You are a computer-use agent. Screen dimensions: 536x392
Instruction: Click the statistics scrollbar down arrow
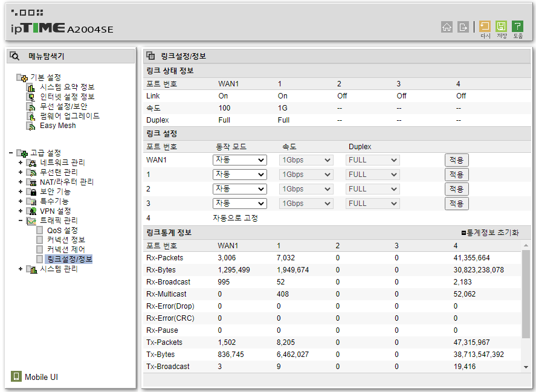526,367
